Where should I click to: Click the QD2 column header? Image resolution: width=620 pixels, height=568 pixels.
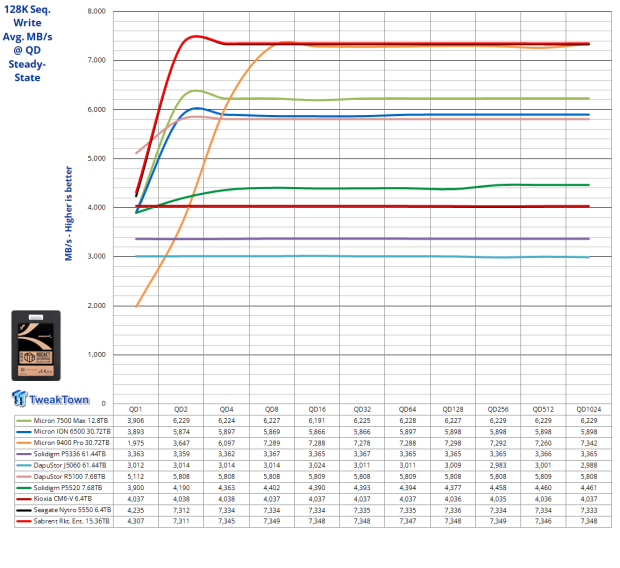pyautogui.click(x=181, y=409)
